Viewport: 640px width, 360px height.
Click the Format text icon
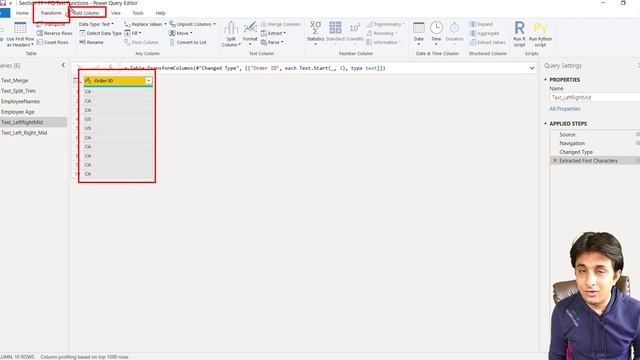(250, 28)
